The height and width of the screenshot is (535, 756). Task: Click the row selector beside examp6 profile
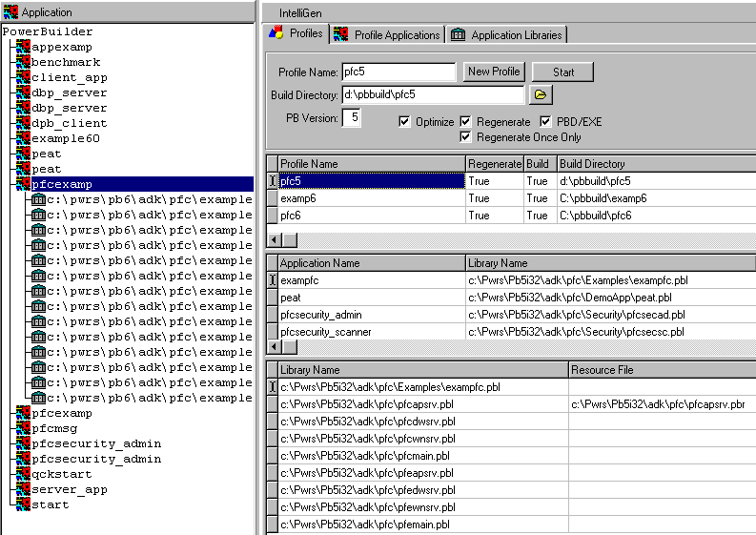coord(273,198)
